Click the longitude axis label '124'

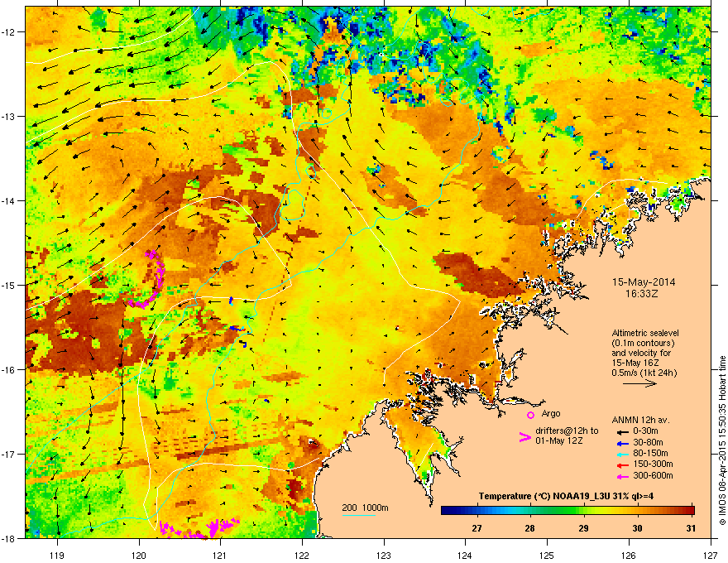(465, 555)
